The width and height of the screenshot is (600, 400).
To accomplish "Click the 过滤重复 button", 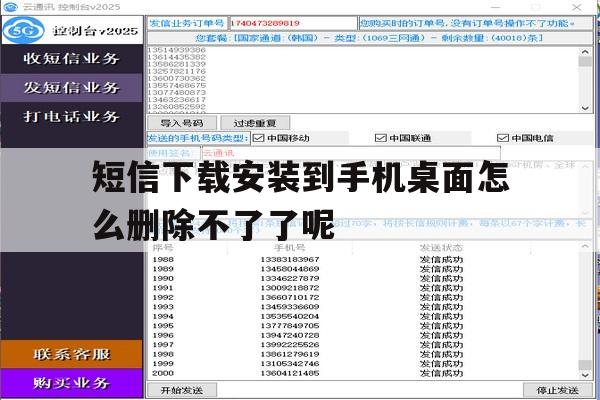I will pos(255,123).
